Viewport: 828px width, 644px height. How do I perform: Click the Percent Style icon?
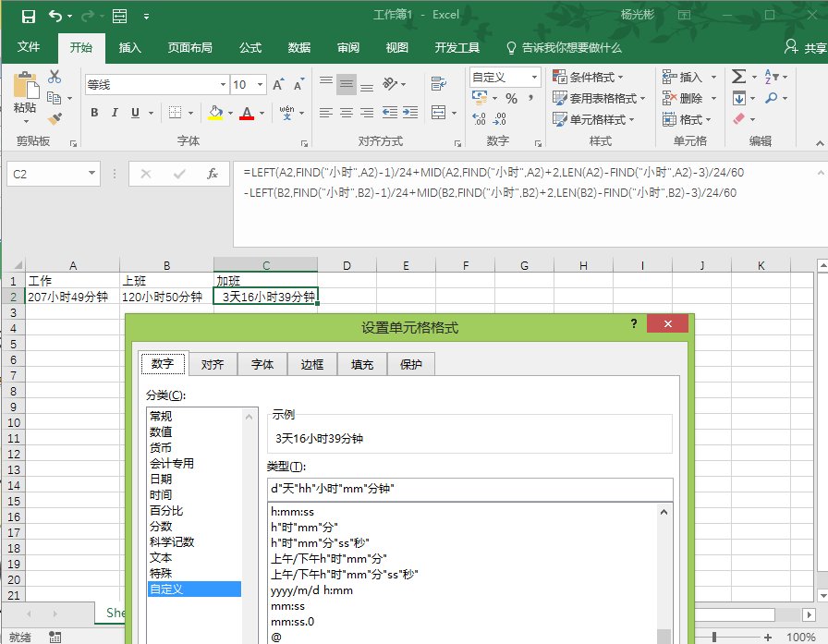coord(512,98)
